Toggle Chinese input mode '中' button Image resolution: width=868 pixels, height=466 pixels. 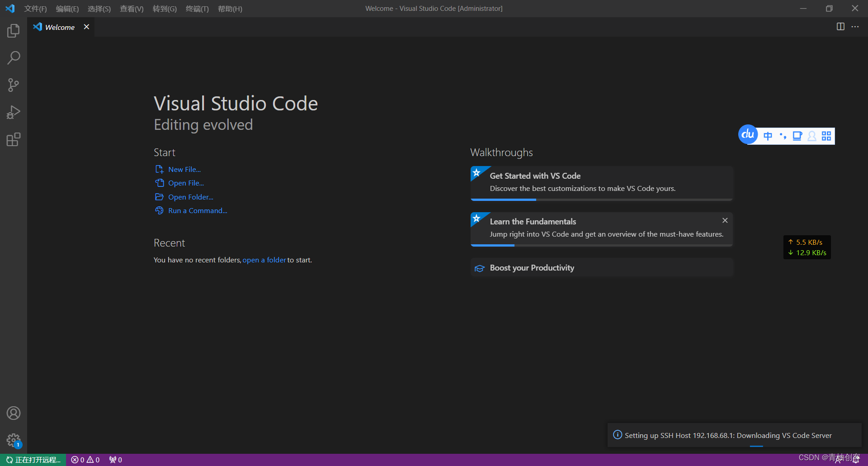(x=768, y=136)
